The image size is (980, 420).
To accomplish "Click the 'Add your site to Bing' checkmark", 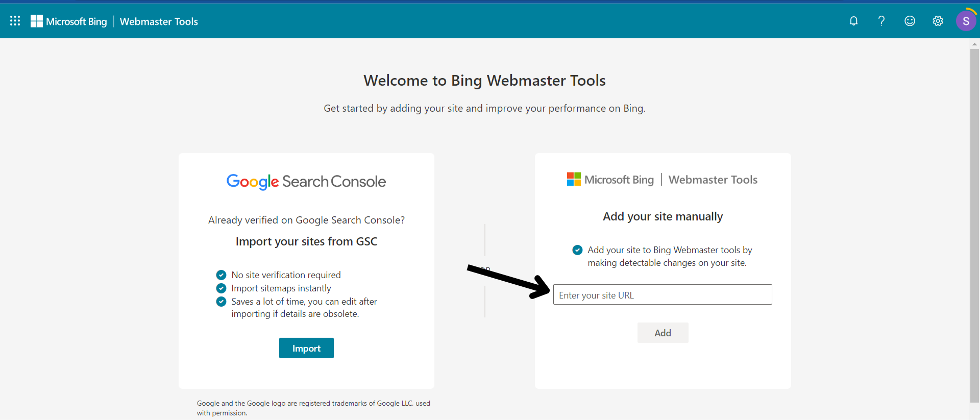I will (x=577, y=250).
